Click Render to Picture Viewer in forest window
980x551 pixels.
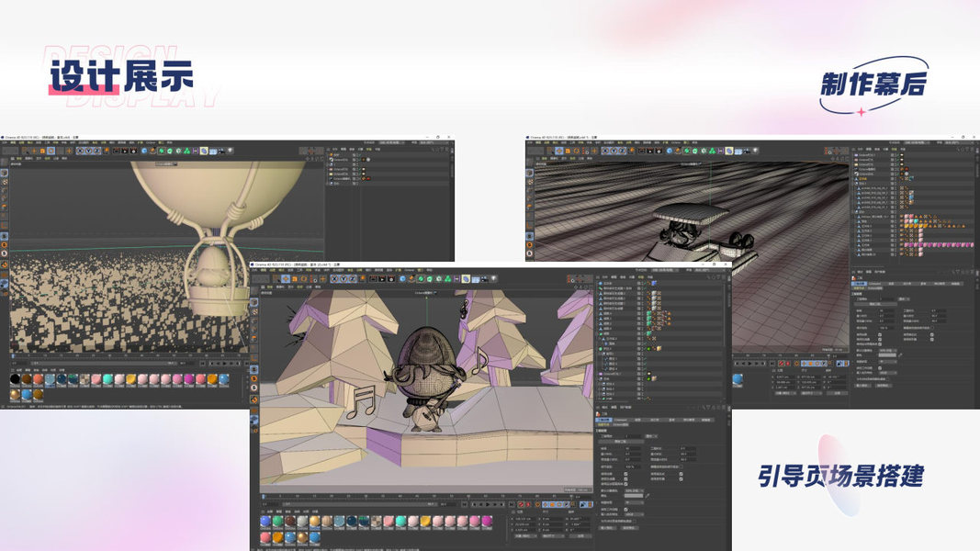382,278
